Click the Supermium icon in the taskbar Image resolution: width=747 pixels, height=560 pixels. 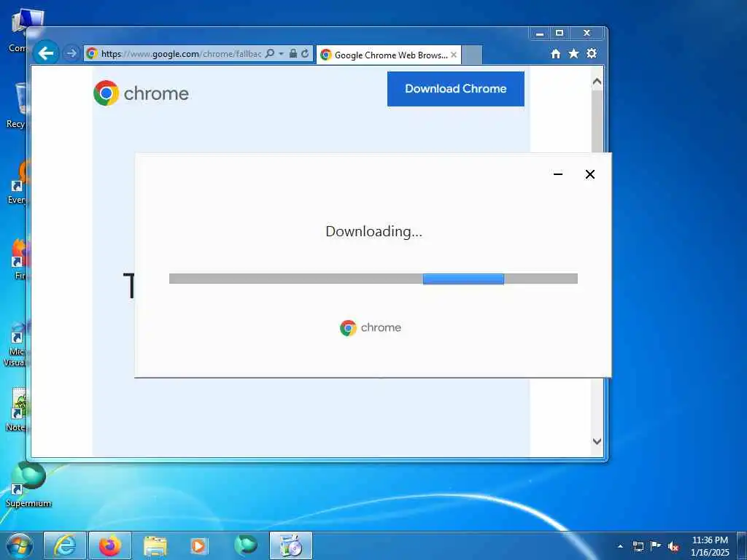pos(246,545)
